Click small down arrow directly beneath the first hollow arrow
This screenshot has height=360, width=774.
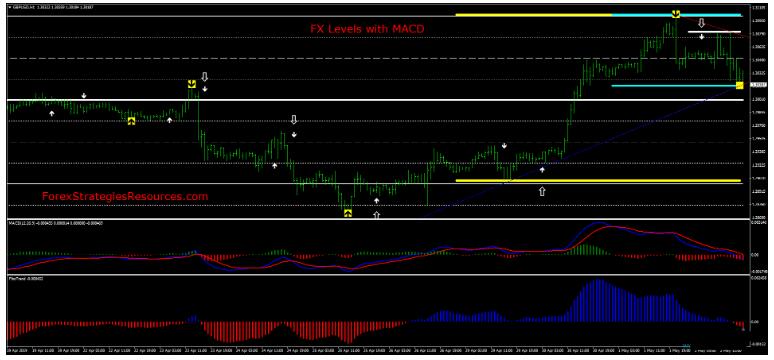205,89
